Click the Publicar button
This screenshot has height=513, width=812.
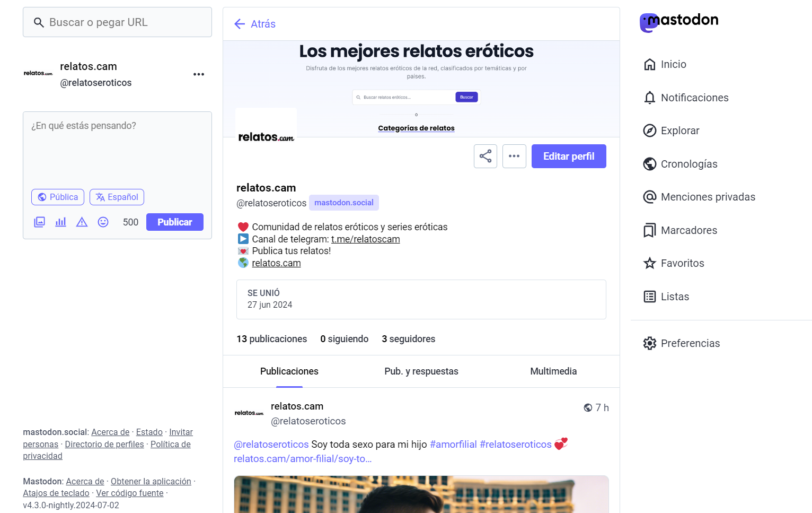click(175, 222)
